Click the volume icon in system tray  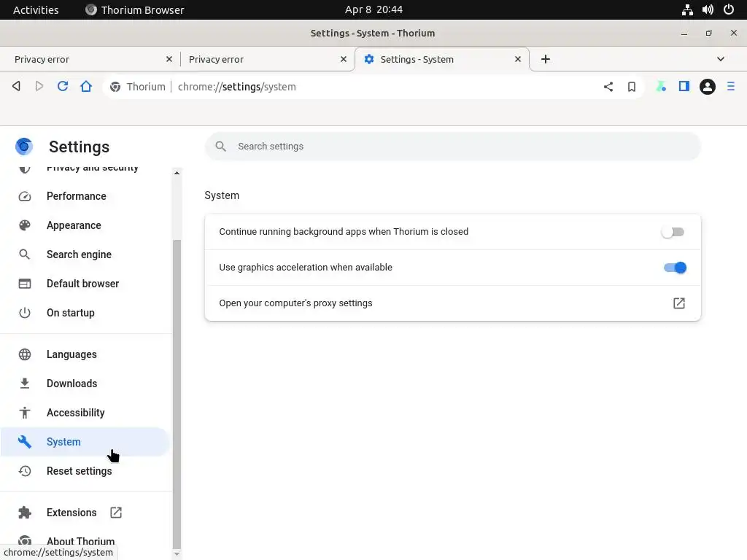pyautogui.click(x=708, y=9)
